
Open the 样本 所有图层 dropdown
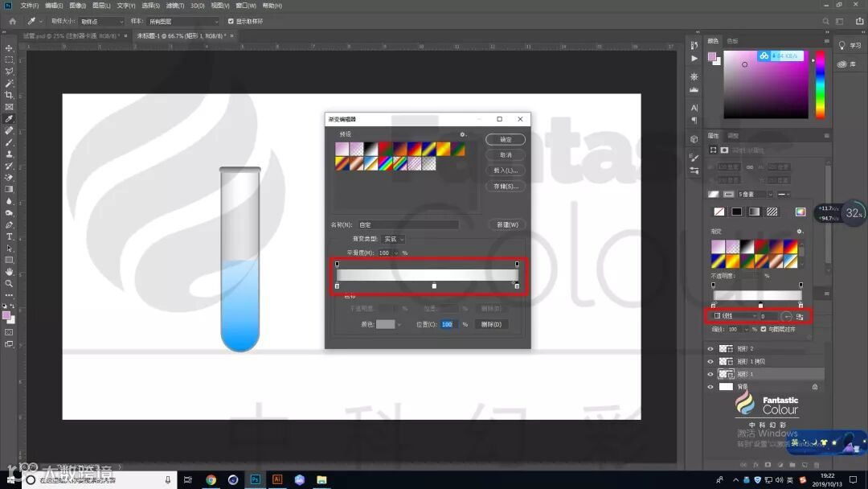[x=183, y=21]
